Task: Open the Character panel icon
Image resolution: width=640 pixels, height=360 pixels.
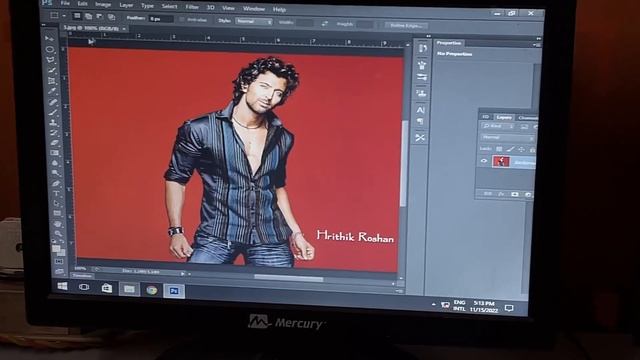Action: coord(420,109)
